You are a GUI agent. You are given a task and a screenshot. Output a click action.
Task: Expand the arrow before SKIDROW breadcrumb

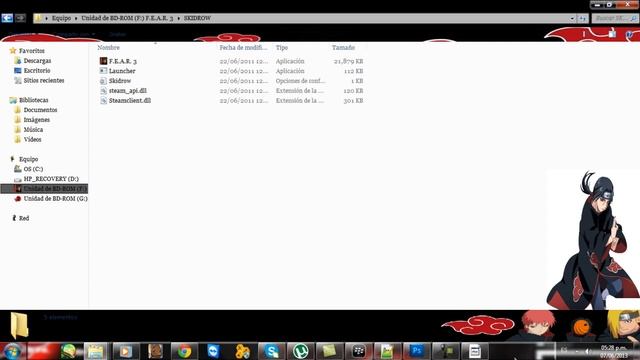pyautogui.click(x=178, y=18)
